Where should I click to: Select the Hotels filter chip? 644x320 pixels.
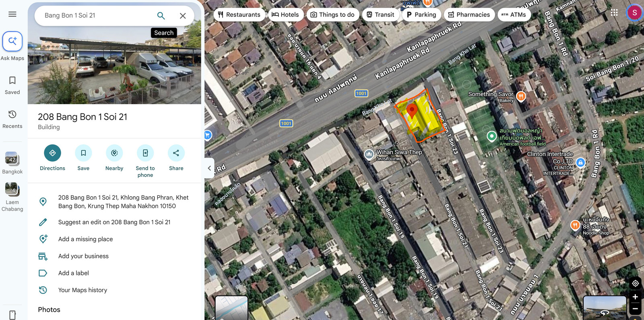285,14
